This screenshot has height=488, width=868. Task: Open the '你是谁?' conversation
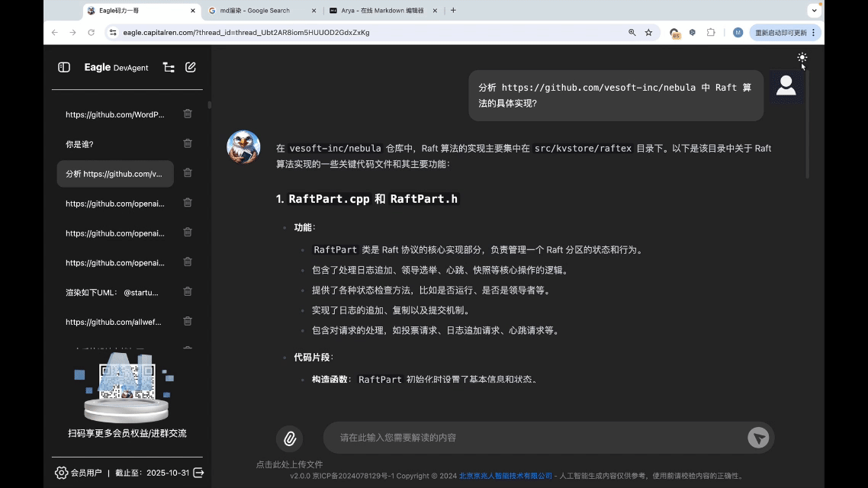(115, 144)
